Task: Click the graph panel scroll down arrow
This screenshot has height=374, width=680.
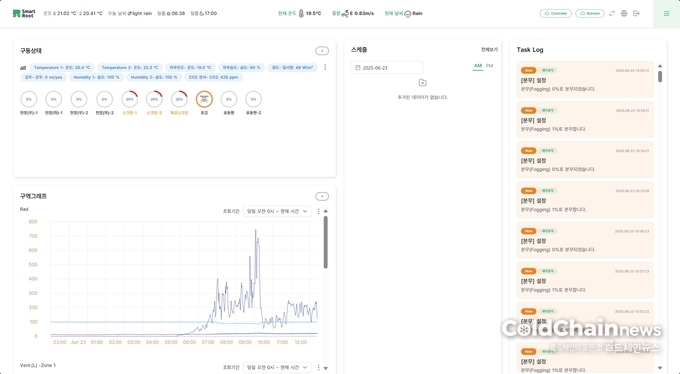Action: (326, 368)
